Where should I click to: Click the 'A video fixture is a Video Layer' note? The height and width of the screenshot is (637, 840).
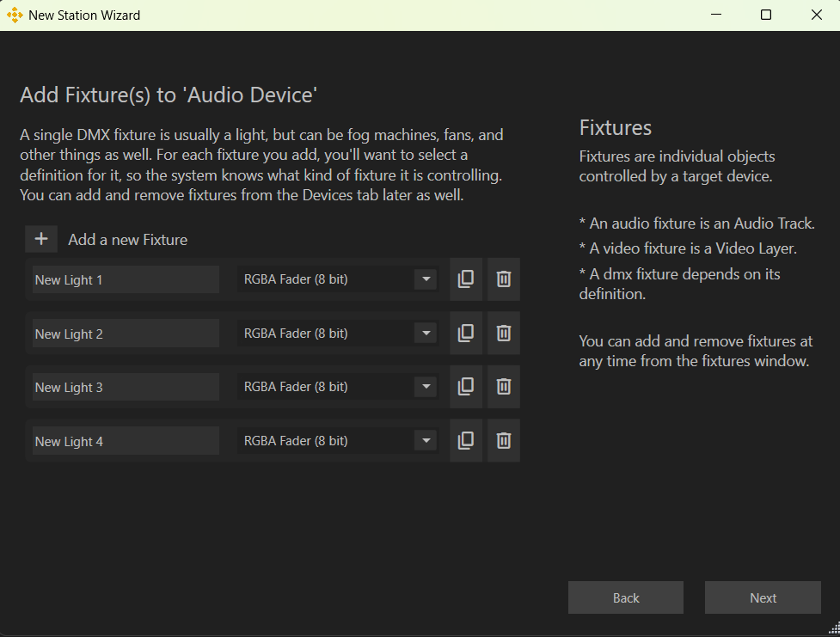(x=688, y=248)
